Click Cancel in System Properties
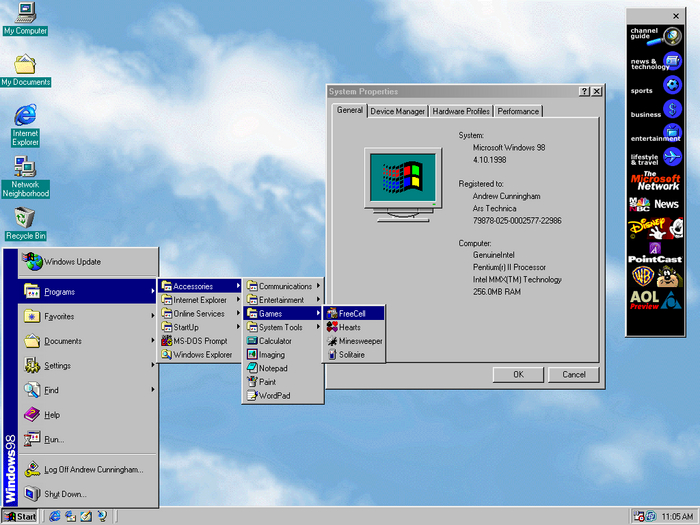 (x=574, y=374)
